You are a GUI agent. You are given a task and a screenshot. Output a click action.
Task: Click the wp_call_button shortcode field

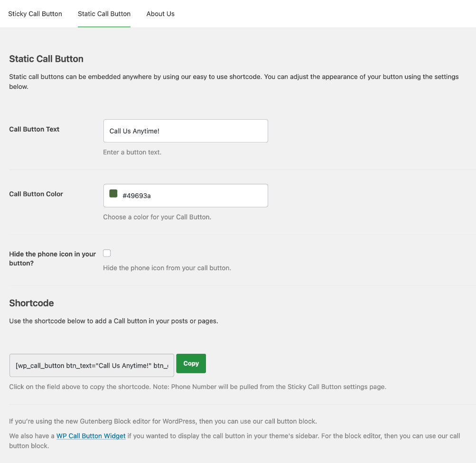92,365
